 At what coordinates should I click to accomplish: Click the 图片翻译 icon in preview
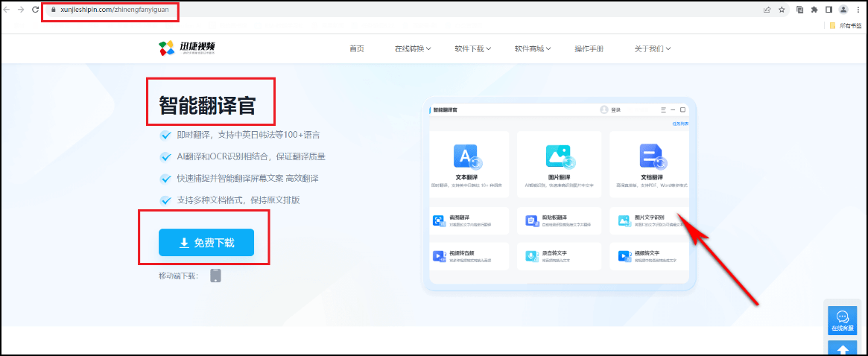pyautogui.click(x=560, y=158)
